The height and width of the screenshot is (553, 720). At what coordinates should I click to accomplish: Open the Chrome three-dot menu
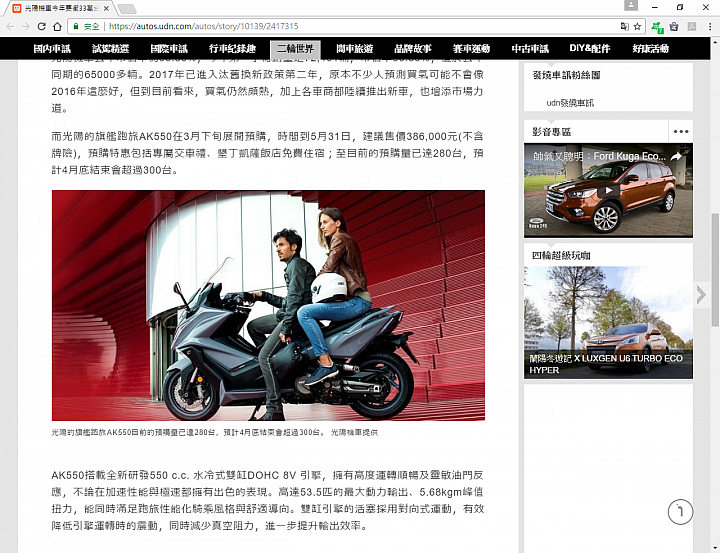[710, 26]
